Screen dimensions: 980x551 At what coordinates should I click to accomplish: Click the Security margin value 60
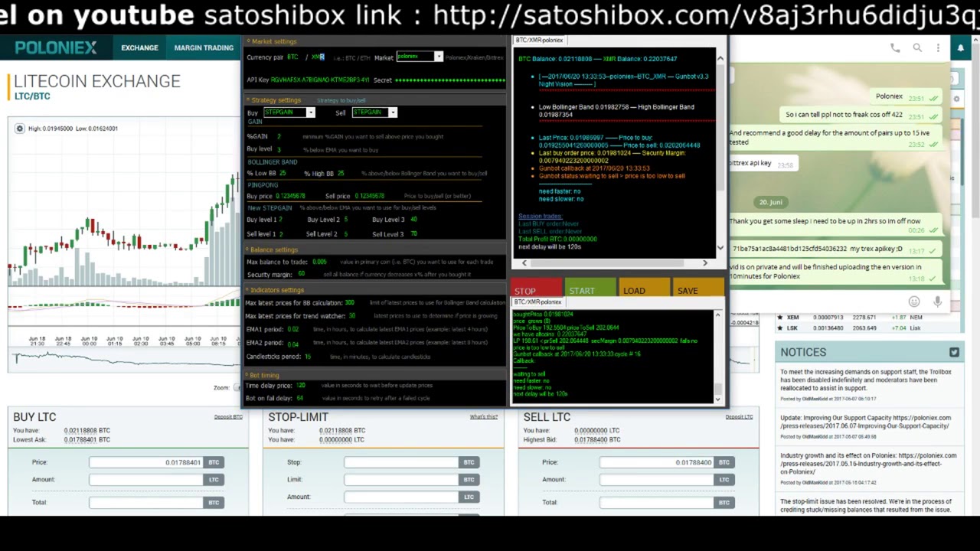302,273
